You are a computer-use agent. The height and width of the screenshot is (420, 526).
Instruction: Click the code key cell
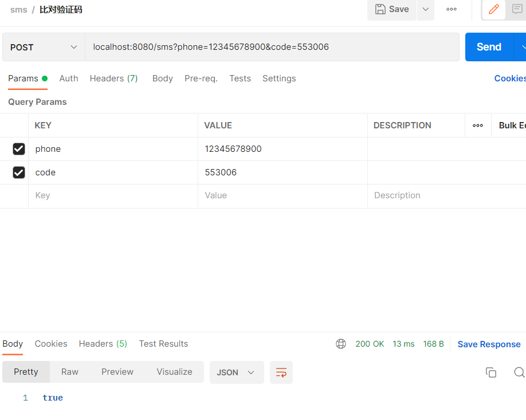pyautogui.click(x=113, y=172)
